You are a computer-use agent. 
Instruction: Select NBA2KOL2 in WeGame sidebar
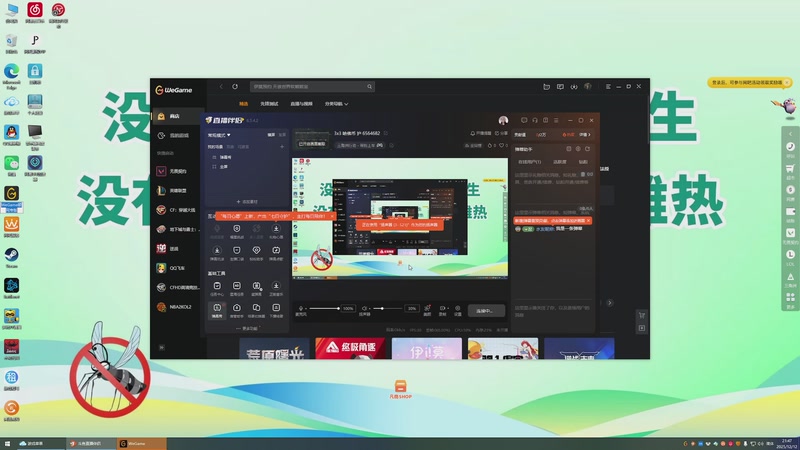(x=177, y=307)
